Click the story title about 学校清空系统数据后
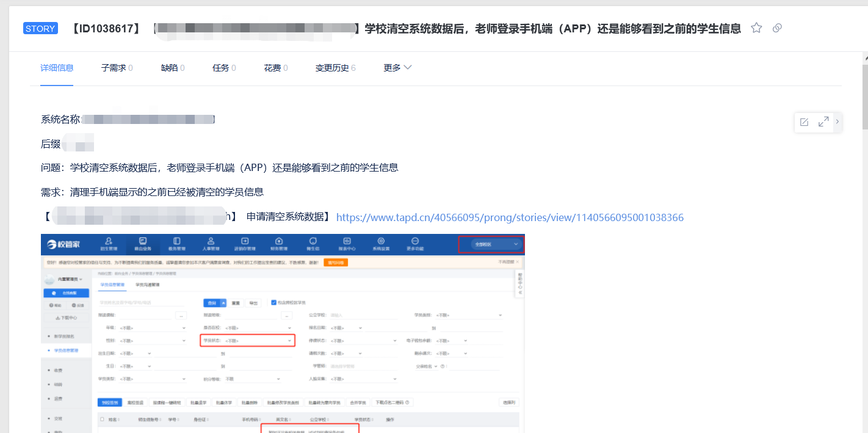The height and width of the screenshot is (433, 868). click(x=552, y=29)
